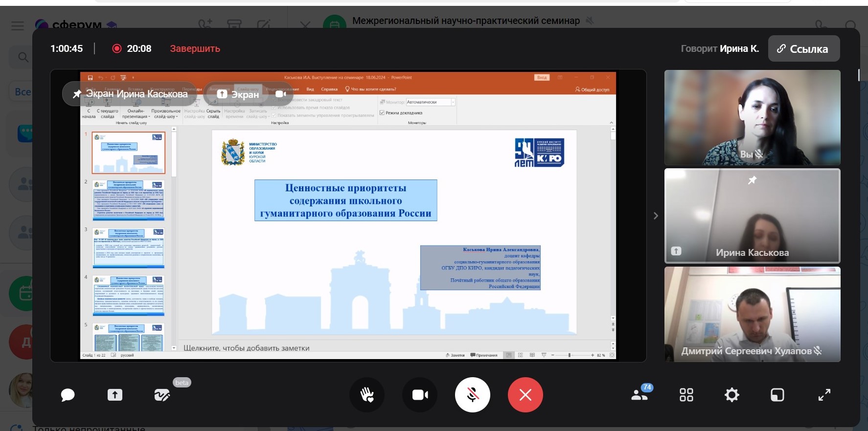Viewport: 868px width, 431px height.
Task: Click Undo in PowerPoint quick access
Action: coord(100,78)
